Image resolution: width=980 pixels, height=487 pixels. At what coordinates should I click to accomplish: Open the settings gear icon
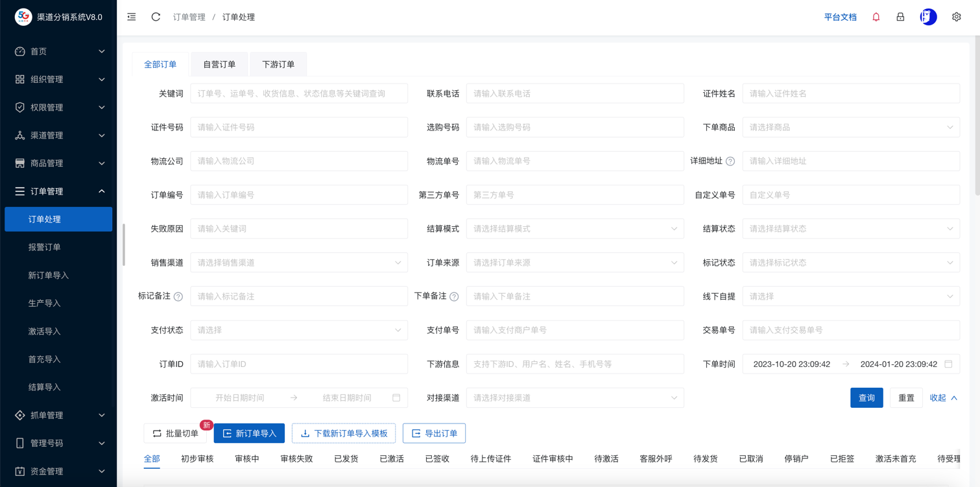(x=956, y=17)
